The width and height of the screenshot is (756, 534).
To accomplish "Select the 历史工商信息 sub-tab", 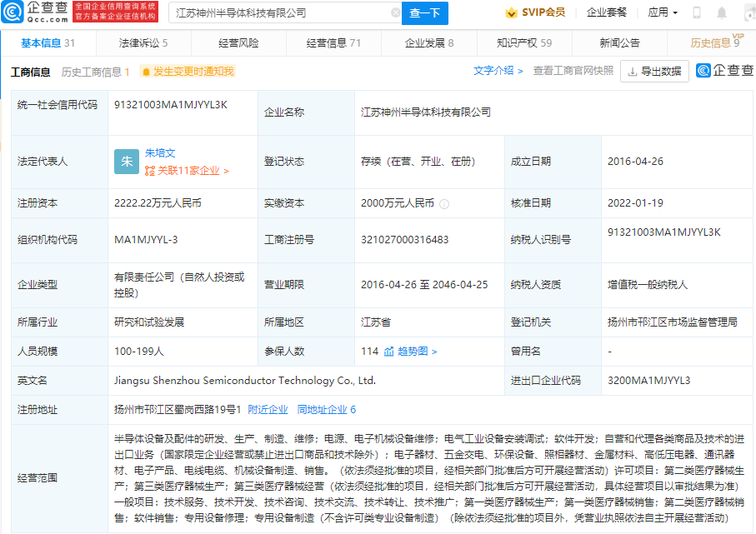I will coord(95,72).
